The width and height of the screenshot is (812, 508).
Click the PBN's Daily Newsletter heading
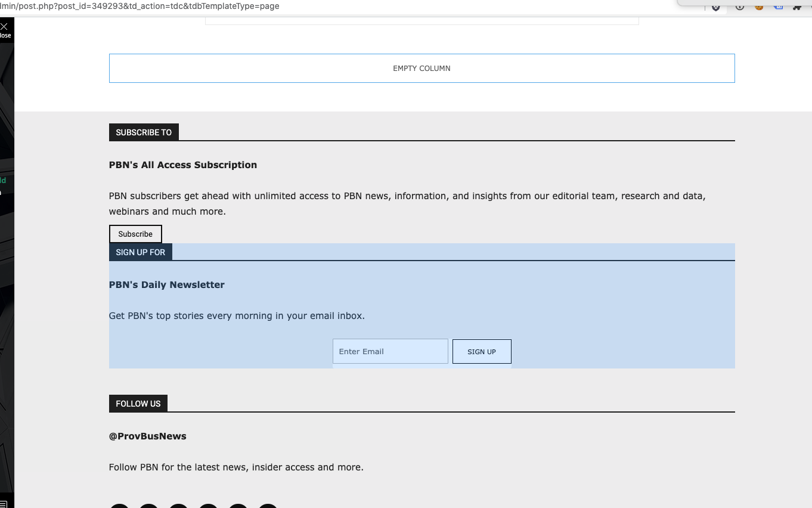167,285
